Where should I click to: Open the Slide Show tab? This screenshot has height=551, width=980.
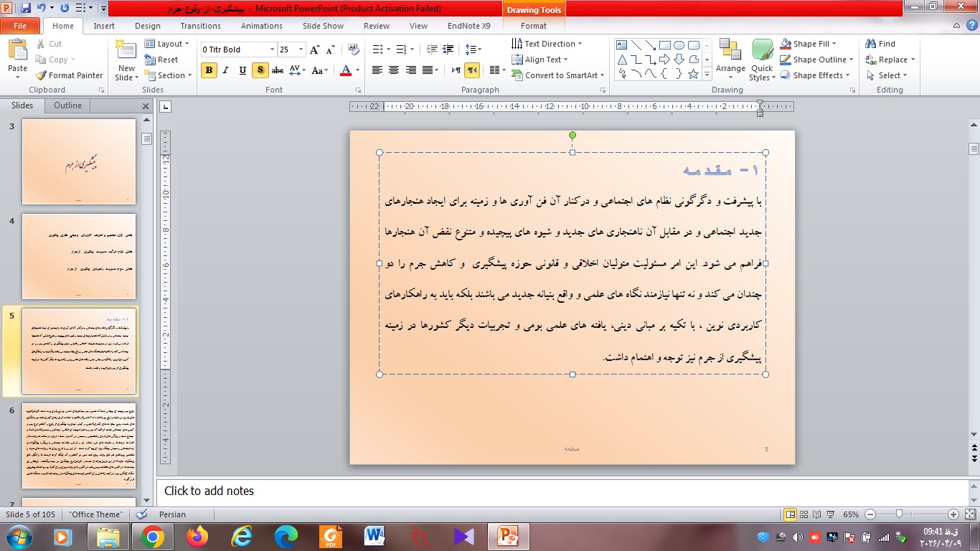click(323, 26)
